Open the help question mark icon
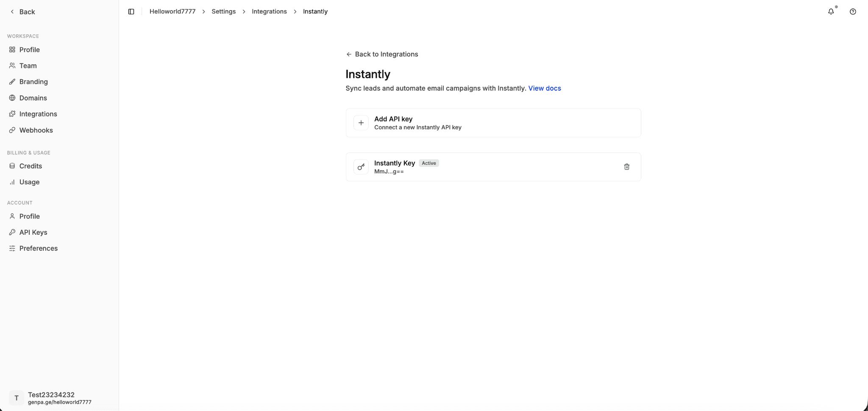 pos(853,11)
